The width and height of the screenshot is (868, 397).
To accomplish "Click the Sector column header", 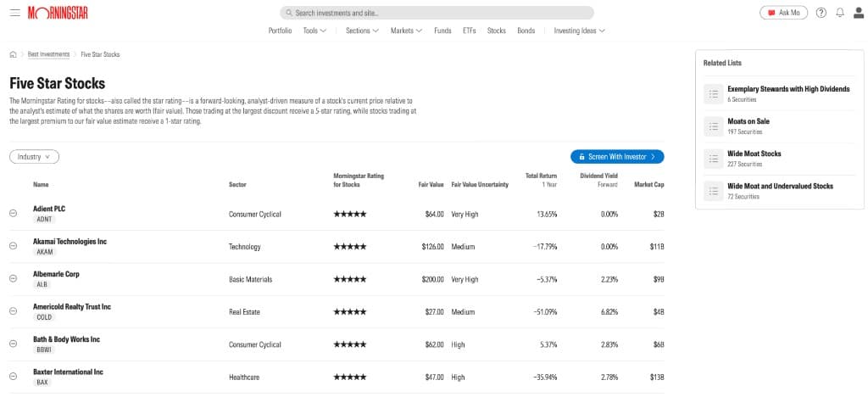I will (237, 184).
